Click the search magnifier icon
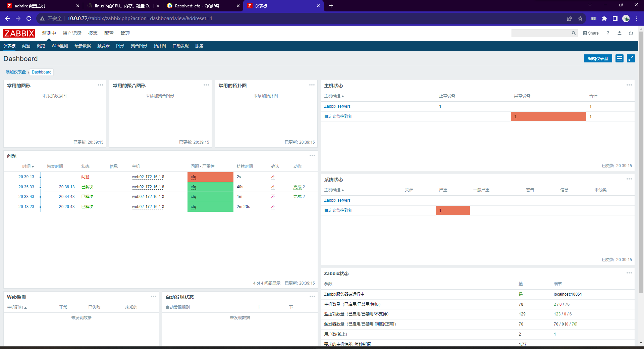This screenshot has height=349, width=644. point(574,33)
